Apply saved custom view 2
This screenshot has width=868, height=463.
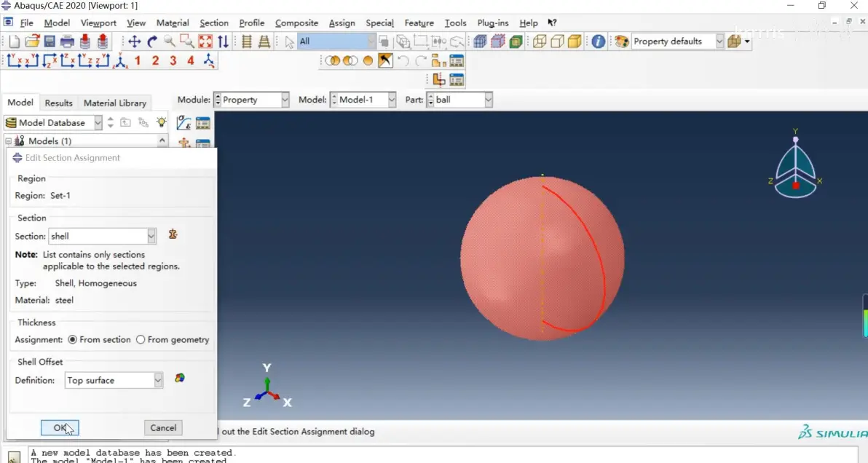[156, 60]
